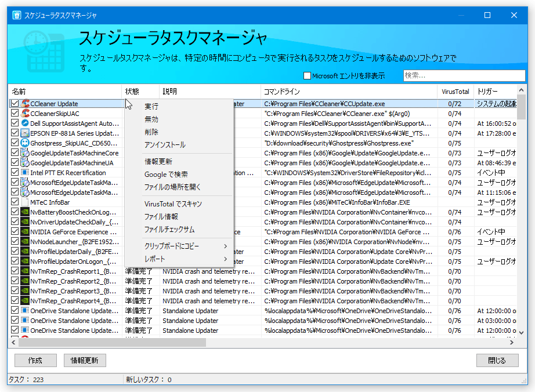This screenshot has height=392, width=535.
Task: Click the 0/72 VirusTotal result cell
Action: coord(455,104)
